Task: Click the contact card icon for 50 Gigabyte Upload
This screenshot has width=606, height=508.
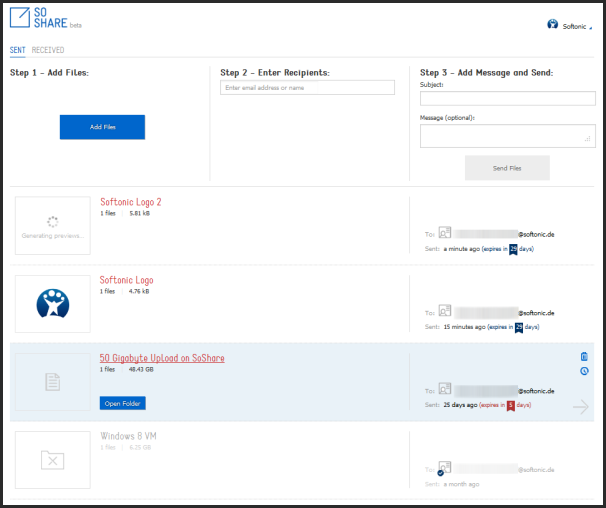Action: coord(445,389)
